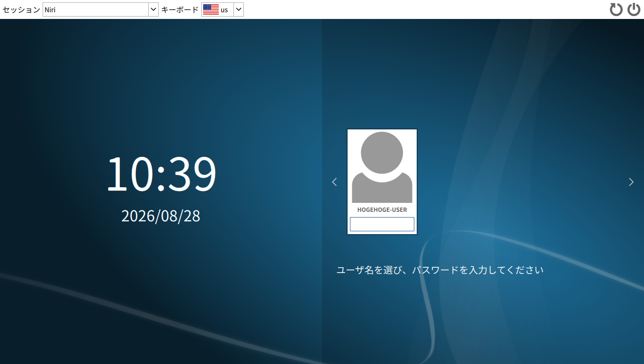644x364 pixels.
Task: Click the 10:39 clock display
Action: coord(161,173)
